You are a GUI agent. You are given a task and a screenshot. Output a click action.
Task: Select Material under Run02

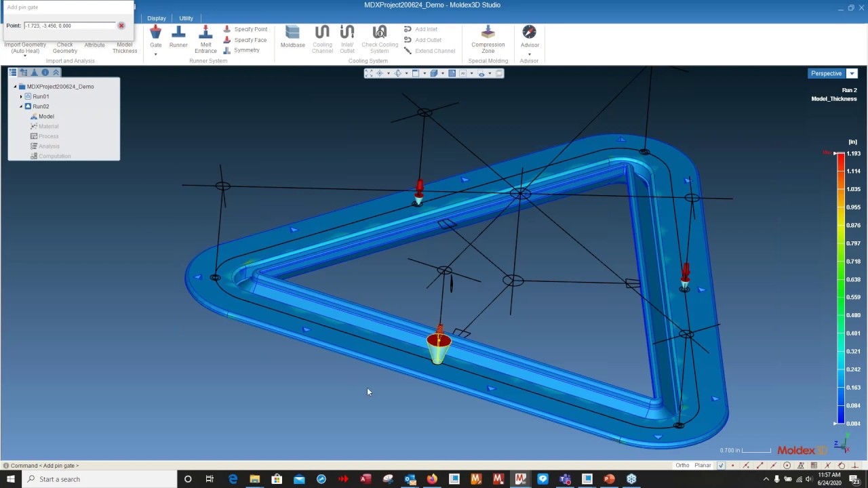[48, 127]
